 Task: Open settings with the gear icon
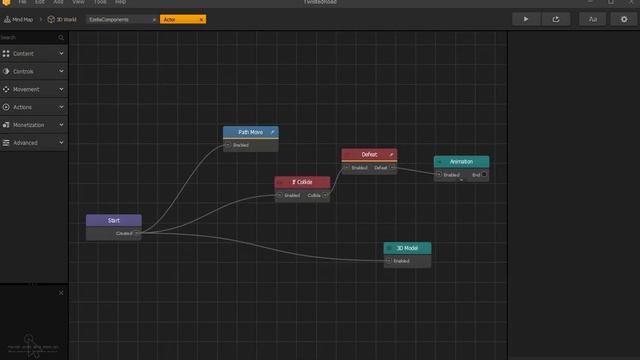coord(624,19)
